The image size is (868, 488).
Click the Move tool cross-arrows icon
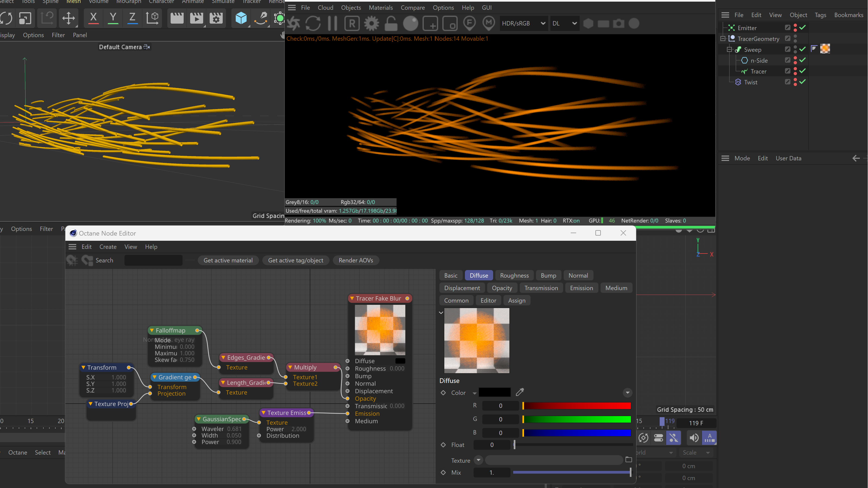(68, 18)
